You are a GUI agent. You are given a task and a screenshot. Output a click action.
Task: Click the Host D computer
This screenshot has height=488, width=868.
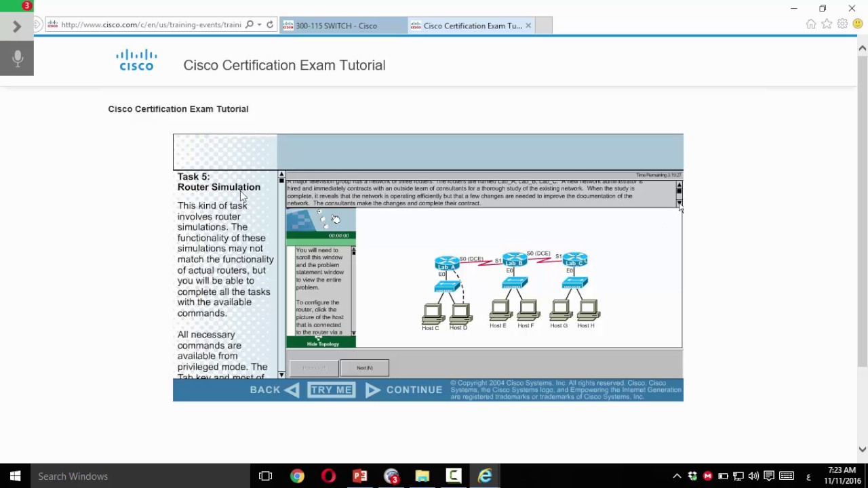pos(460,314)
